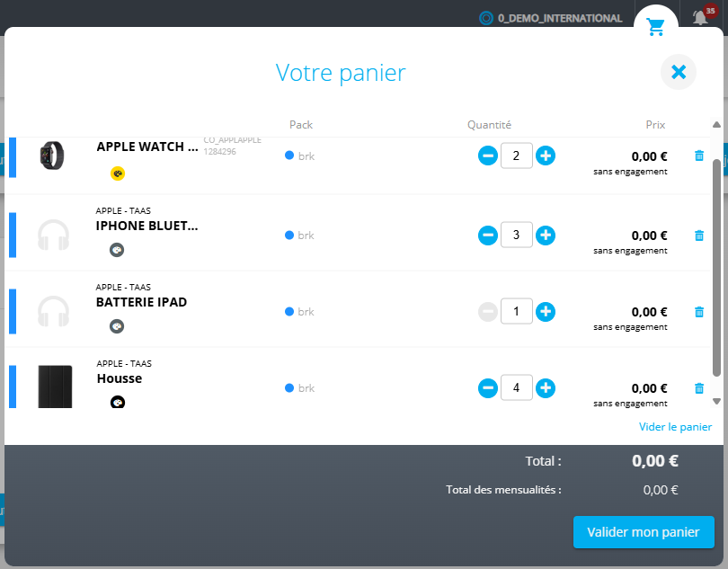Click the gray palette icon under iPhone Bluetooth

tap(117, 250)
